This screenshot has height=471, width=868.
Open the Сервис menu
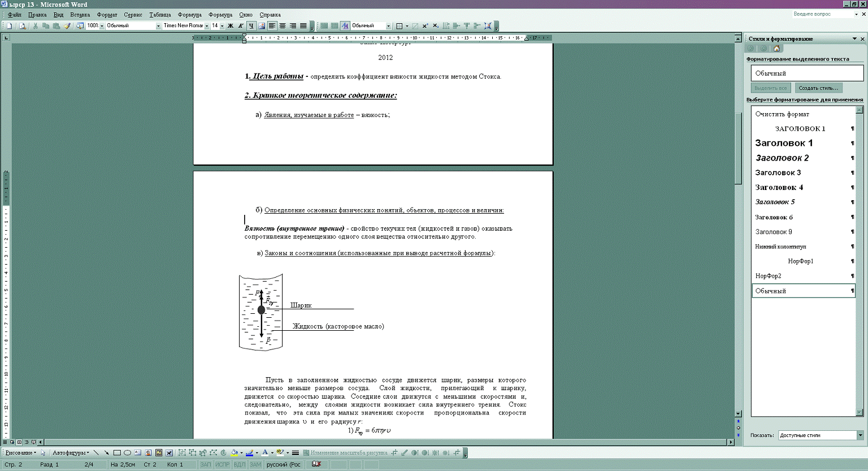(x=133, y=15)
